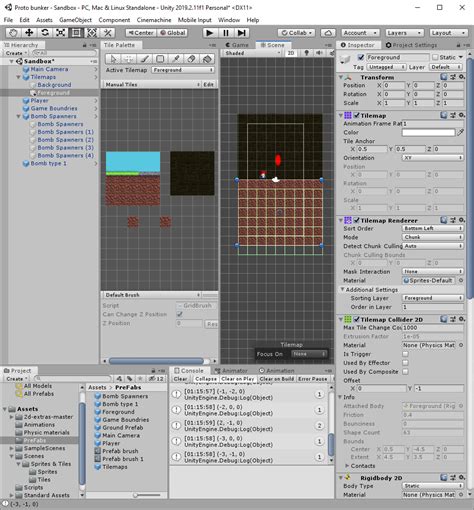The image size is (474, 510).
Task: Toggle the Global handle button
Action: tap(173, 33)
